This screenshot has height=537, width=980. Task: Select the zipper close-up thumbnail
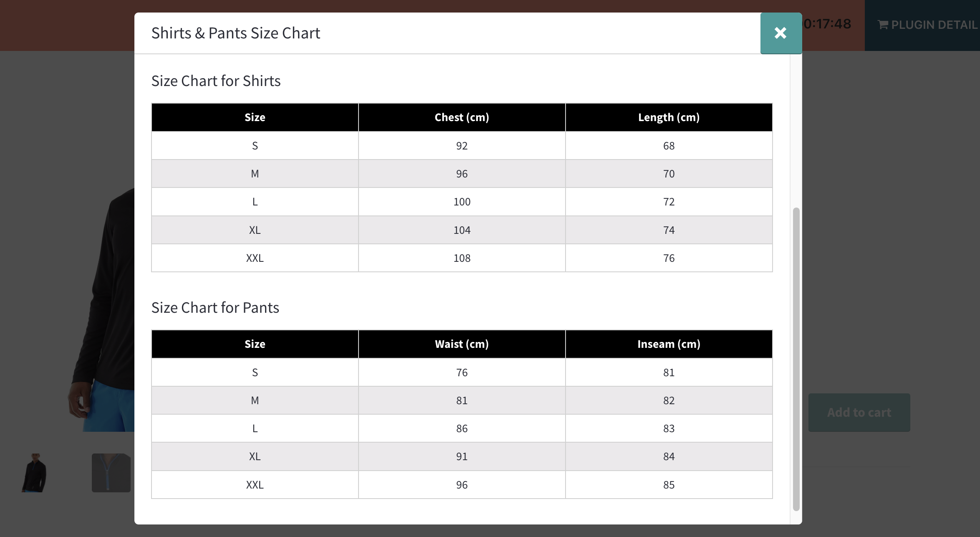(111, 472)
